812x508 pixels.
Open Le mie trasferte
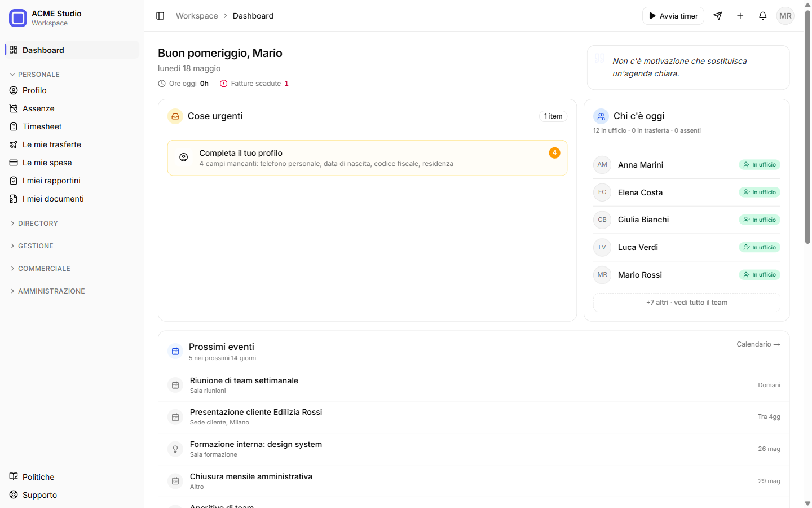pos(72,144)
